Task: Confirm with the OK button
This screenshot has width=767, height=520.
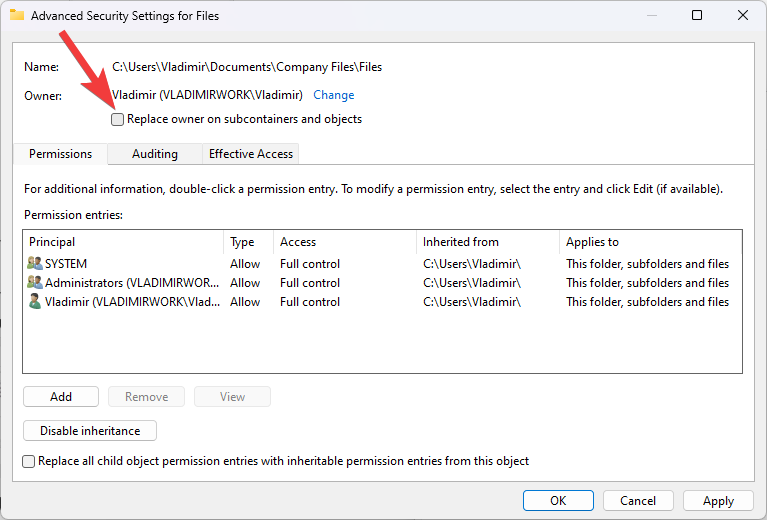Action: 558,501
